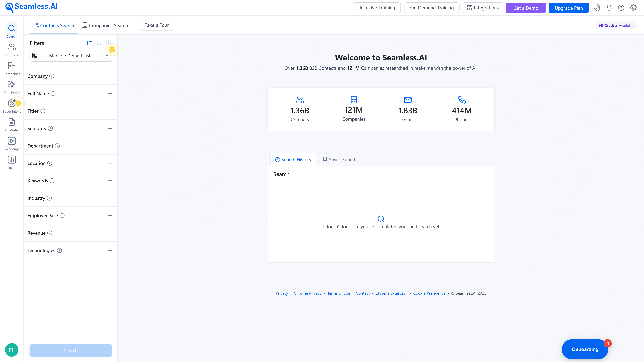Show info for Department filter
The image size is (644, 362).
[57, 146]
